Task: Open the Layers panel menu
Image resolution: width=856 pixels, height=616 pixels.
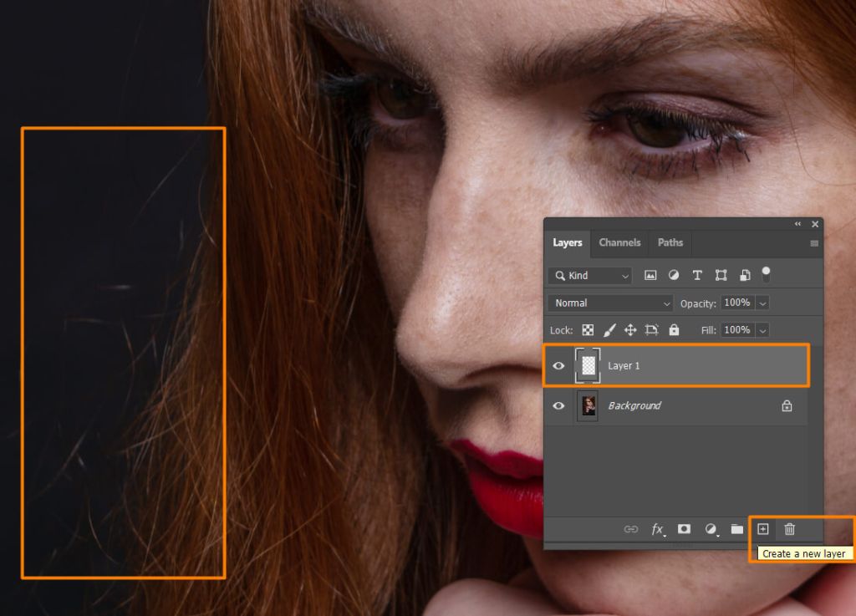Action: (814, 243)
